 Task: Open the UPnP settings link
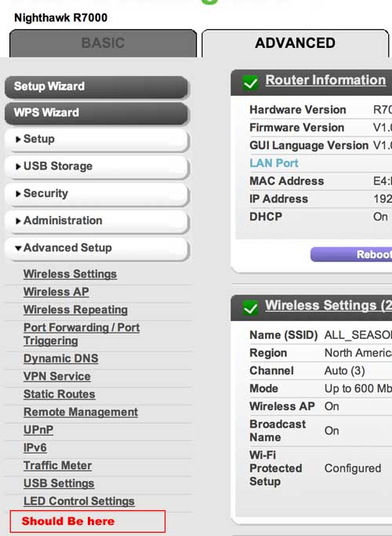point(38,430)
